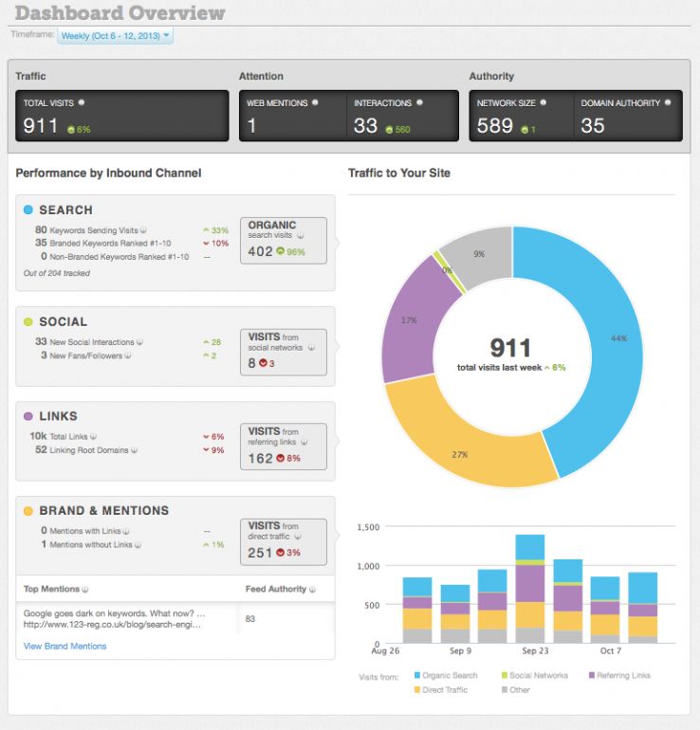Screen dimensions: 700x730
Task: Open the SEARCH channel section heading
Action: click(65, 210)
